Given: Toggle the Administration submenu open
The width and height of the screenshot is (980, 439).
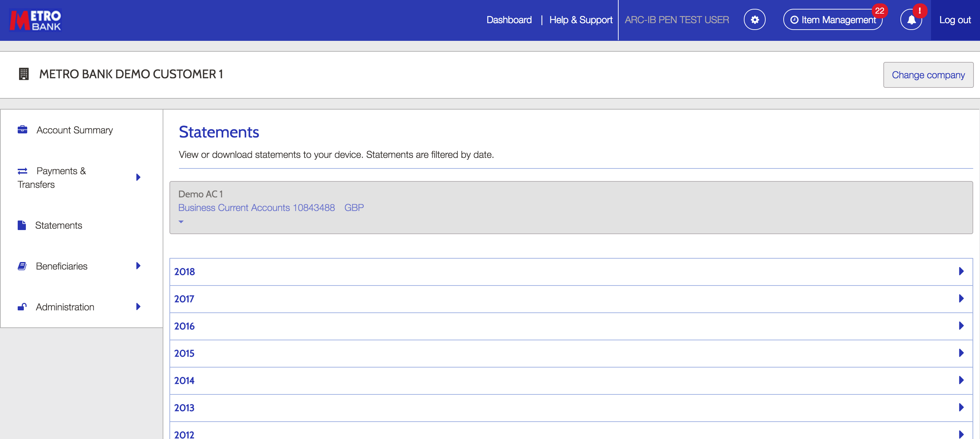Looking at the screenshot, I should [x=138, y=306].
